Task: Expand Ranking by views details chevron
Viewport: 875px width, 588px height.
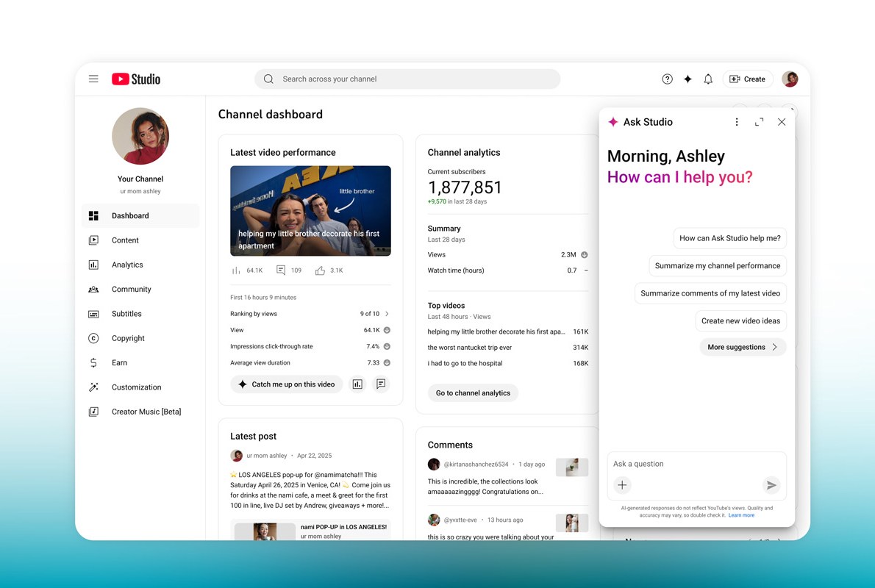Action: tap(386, 313)
